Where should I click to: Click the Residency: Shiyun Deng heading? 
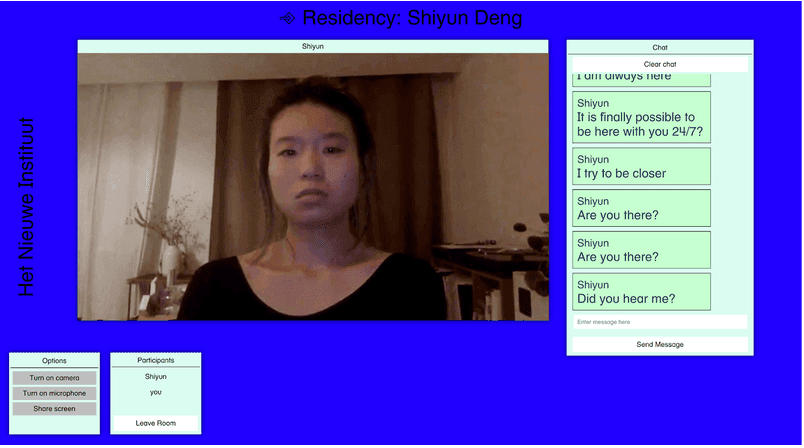click(412, 18)
